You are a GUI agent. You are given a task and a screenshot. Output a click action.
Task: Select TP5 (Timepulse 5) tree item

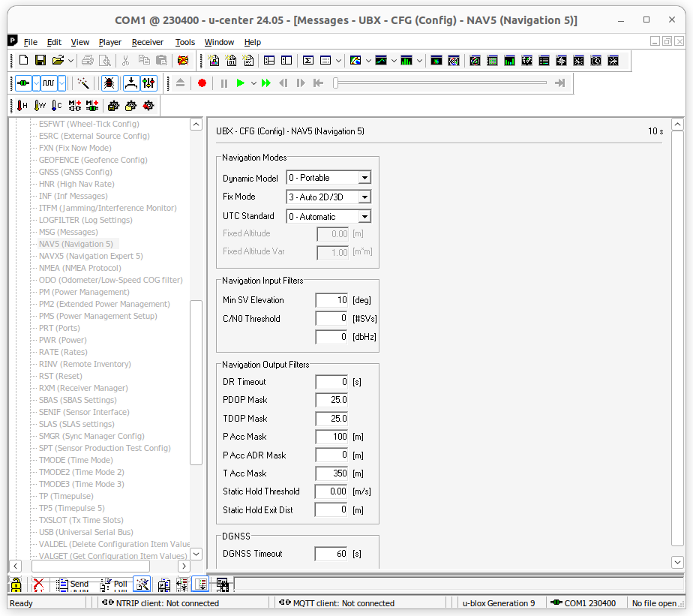(x=71, y=508)
